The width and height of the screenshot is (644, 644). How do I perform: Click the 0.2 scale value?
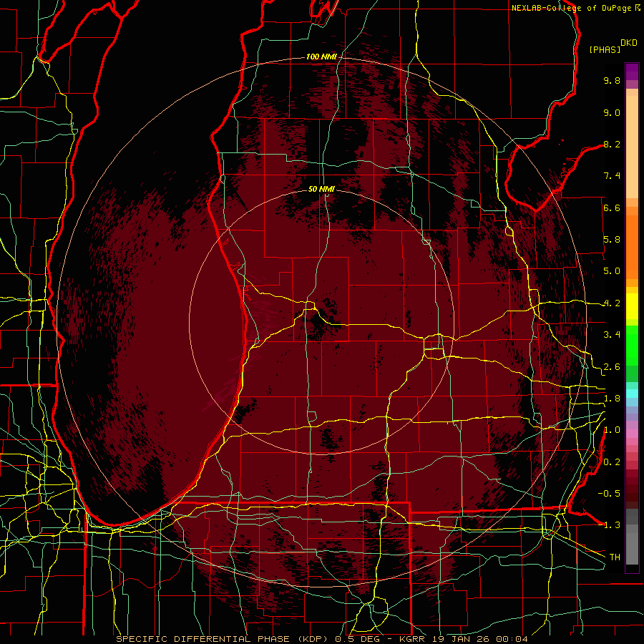click(x=612, y=462)
